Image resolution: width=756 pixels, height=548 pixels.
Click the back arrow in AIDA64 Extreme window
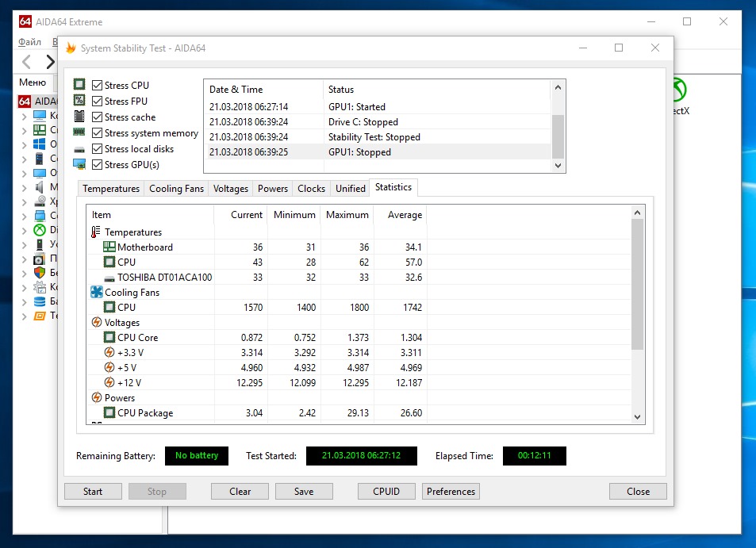pyautogui.click(x=26, y=62)
